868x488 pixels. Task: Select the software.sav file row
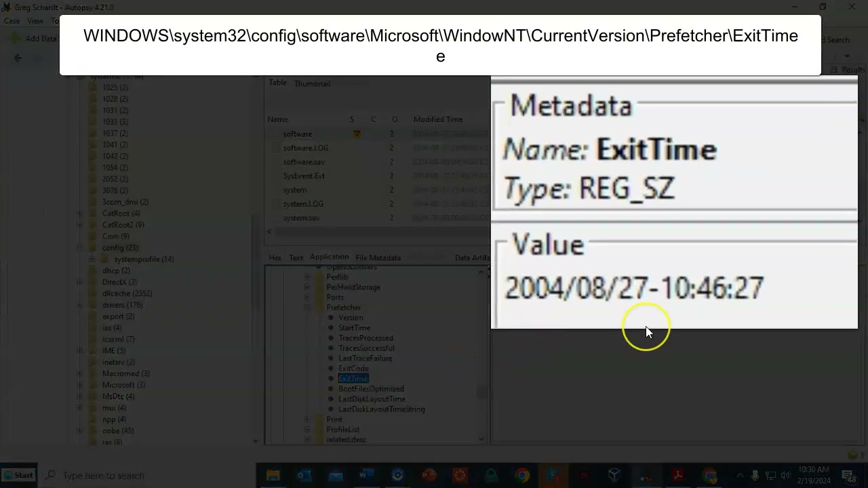303,162
